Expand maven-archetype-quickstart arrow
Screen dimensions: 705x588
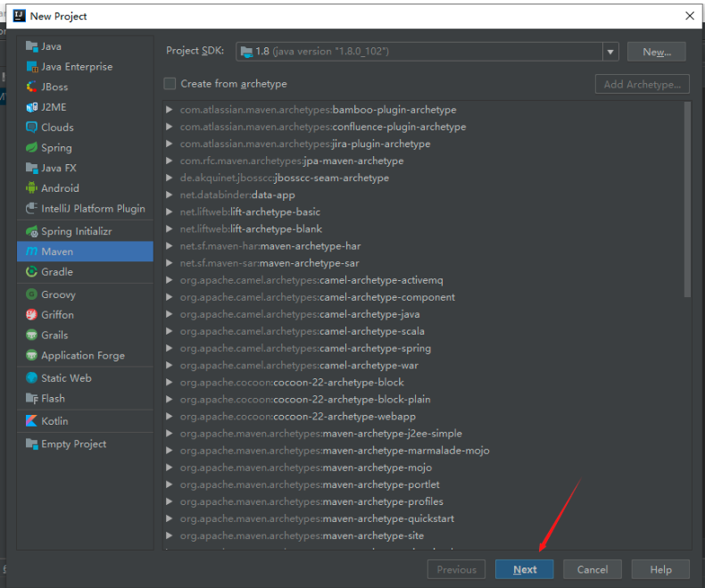coord(169,518)
